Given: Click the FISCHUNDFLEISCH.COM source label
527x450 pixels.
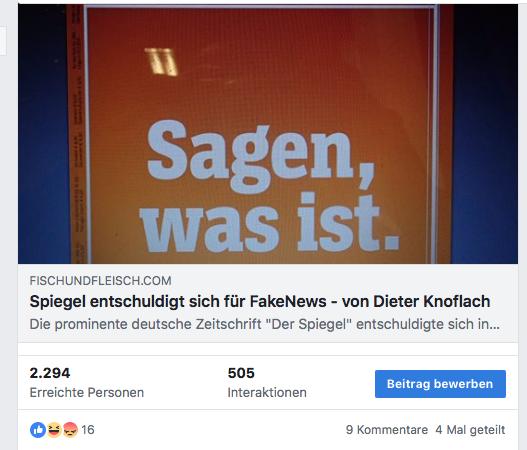Looking at the screenshot, I should click(100, 281).
